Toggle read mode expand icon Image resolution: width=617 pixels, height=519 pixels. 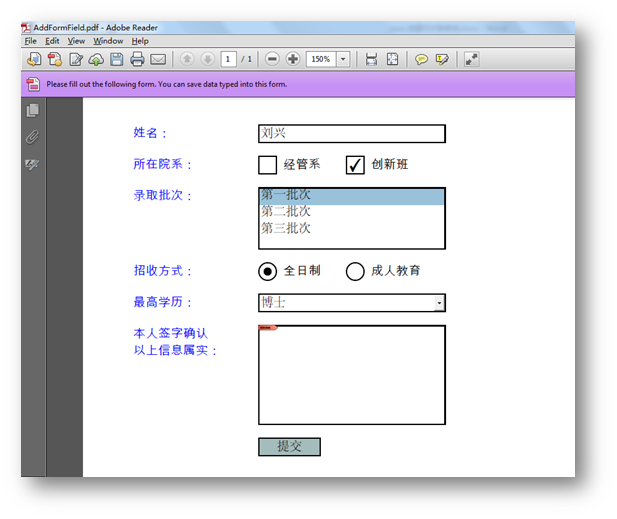tap(471, 59)
